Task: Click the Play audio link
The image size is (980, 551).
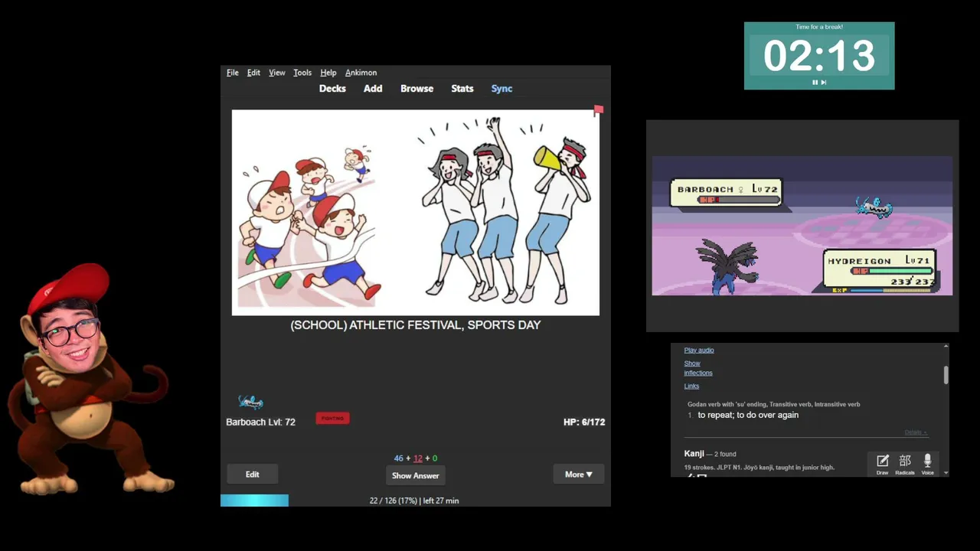Action: 699,350
